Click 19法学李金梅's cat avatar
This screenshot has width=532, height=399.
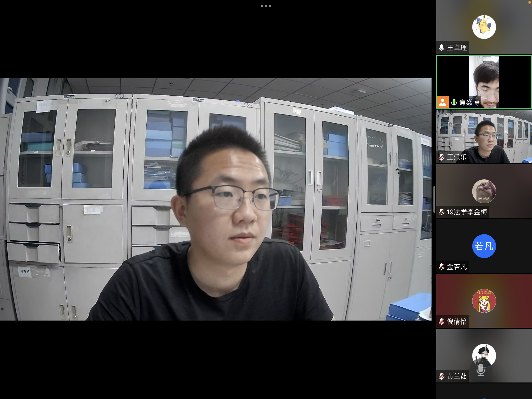(484, 191)
